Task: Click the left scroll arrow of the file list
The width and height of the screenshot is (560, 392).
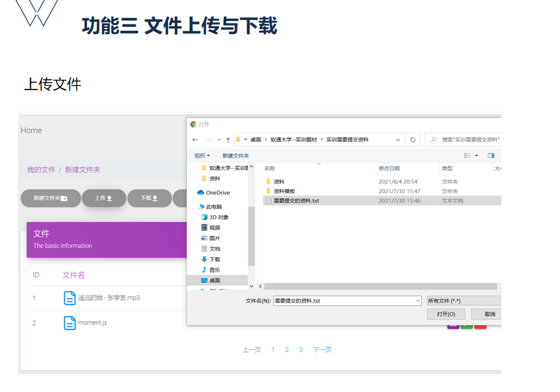Action: 260,287
